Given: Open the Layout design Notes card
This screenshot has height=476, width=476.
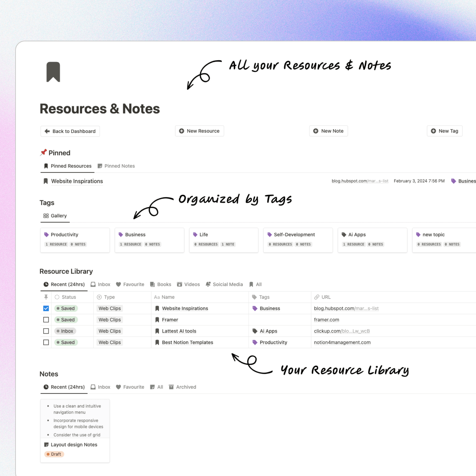Looking at the screenshot, I should click(74, 444).
